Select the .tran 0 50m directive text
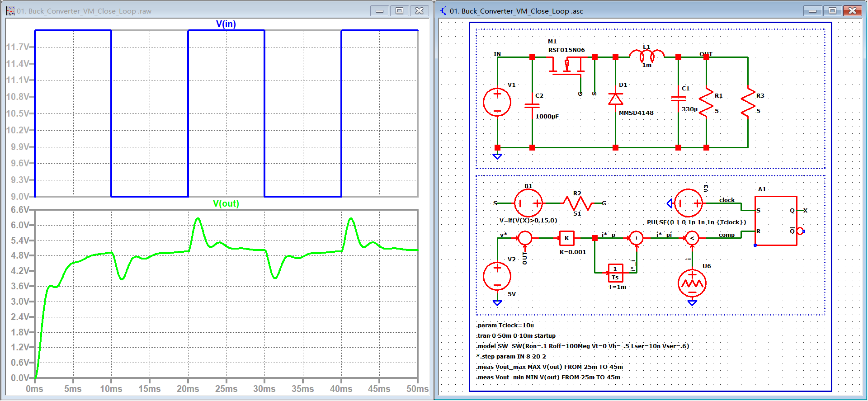 [x=515, y=335]
